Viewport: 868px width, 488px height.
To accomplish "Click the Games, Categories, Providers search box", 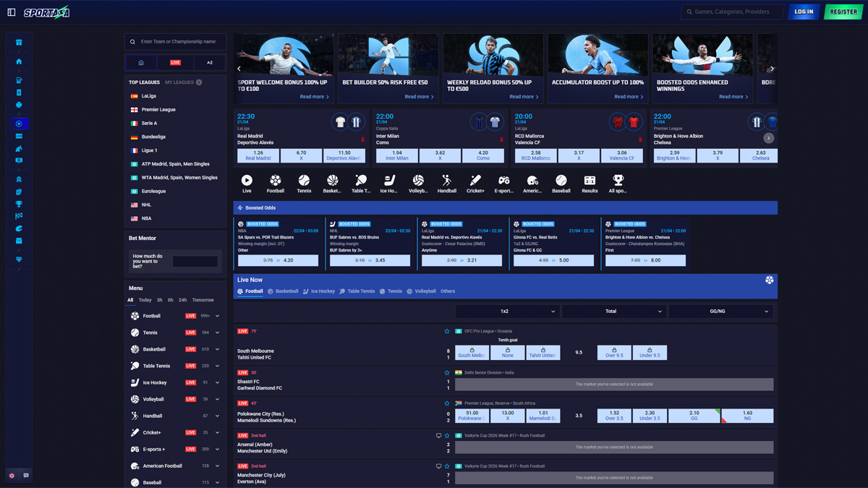I will tap(733, 12).
